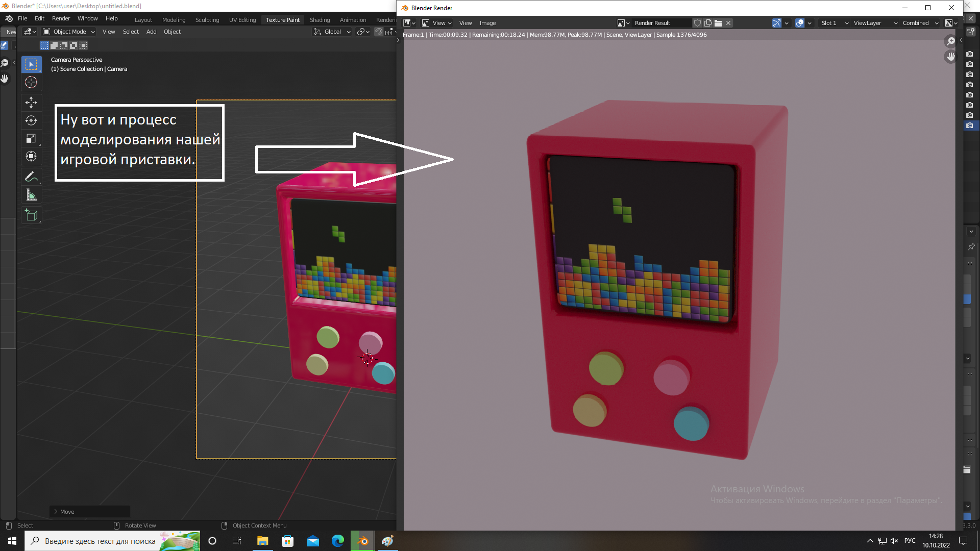Open the Object Mode dropdown
Viewport: 980px width, 551px height.
pos(69,32)
